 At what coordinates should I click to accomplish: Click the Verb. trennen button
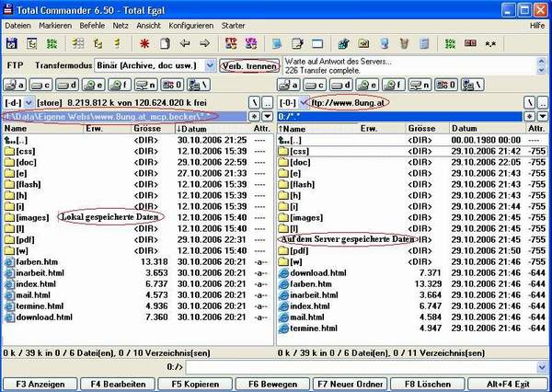pos(249,66)
